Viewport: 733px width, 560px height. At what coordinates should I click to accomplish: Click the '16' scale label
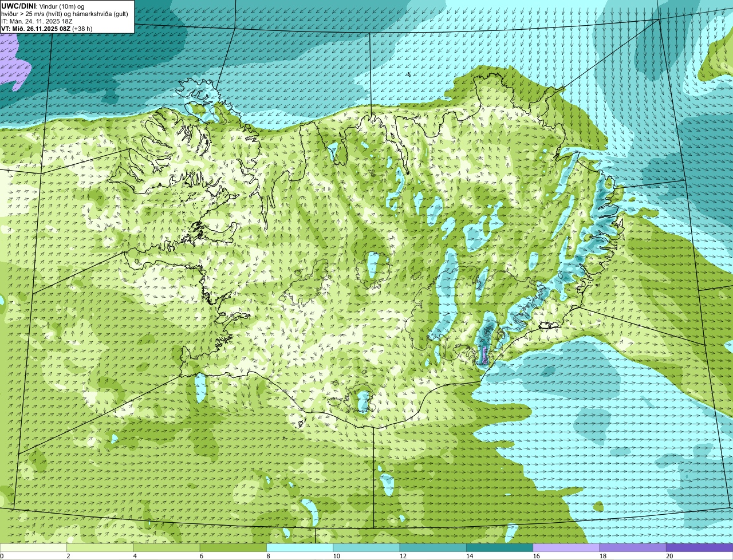[x=535, y=556]
